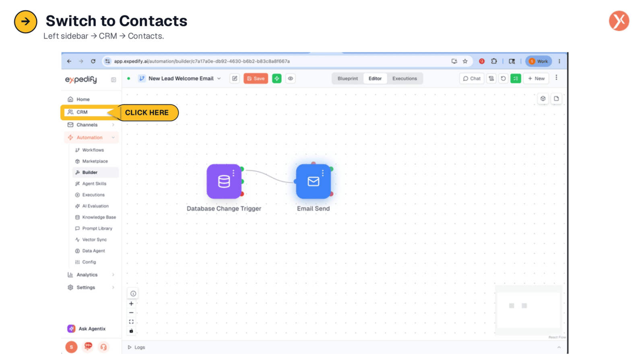Open the browser three-dot menu
The width and height of the screenshot is (644, 362).
tap(559, 61)
